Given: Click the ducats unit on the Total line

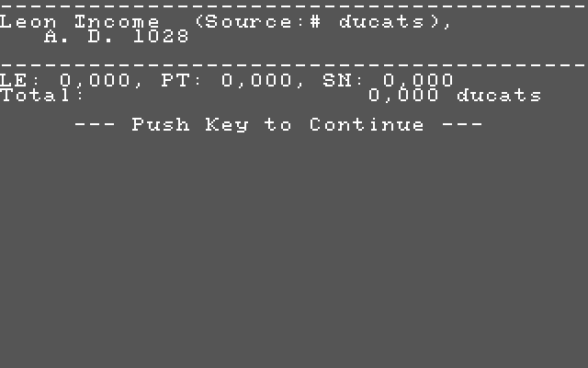Looking at the screenshot, I should (x=499, y=95).
